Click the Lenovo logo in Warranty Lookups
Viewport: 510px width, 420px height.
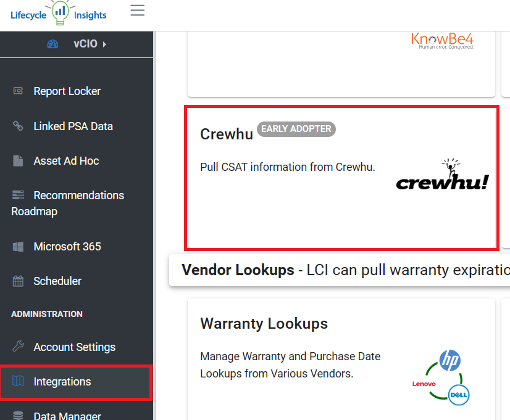pyautogui.click(x=424, y=384)
